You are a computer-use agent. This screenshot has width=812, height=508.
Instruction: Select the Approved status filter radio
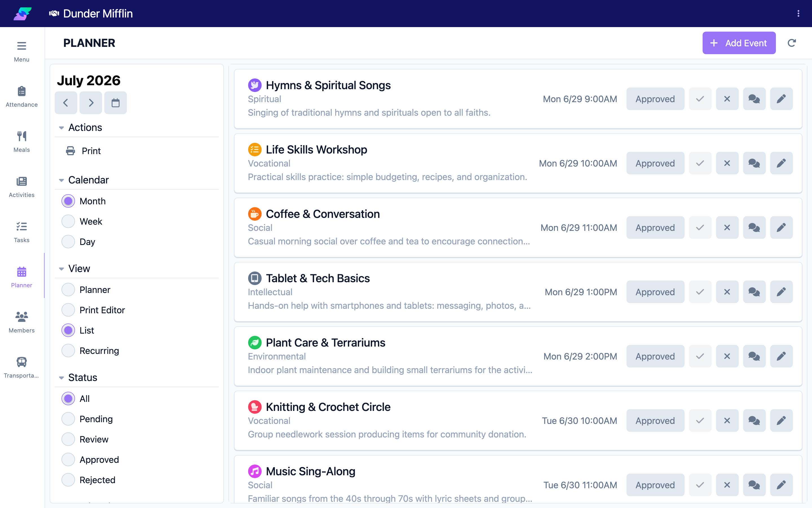click(68, 460)
